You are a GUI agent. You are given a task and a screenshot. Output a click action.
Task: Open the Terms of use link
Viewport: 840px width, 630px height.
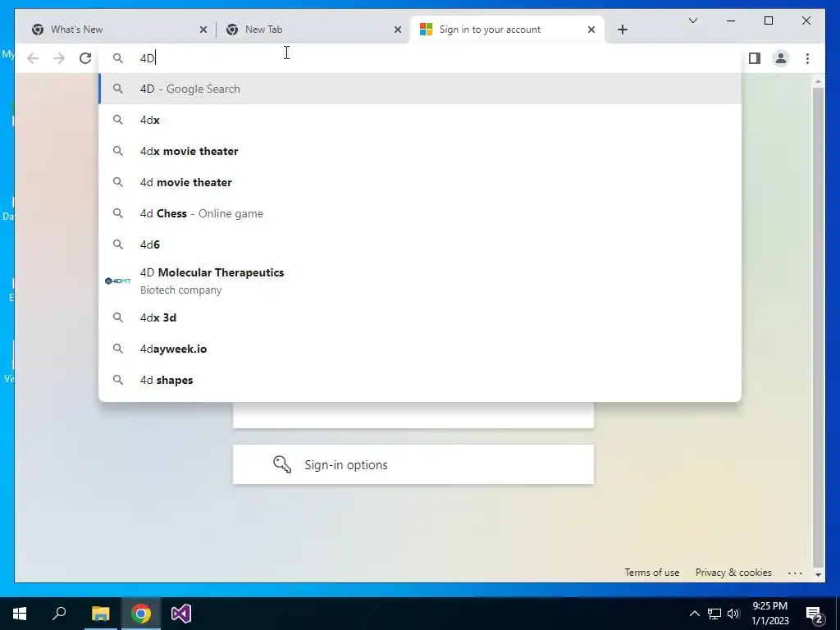(651, 572)
